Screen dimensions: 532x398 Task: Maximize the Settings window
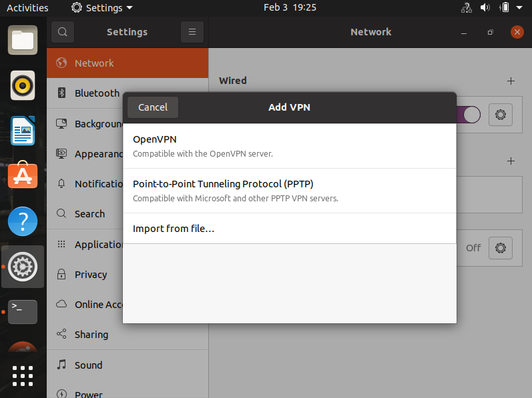490,32
